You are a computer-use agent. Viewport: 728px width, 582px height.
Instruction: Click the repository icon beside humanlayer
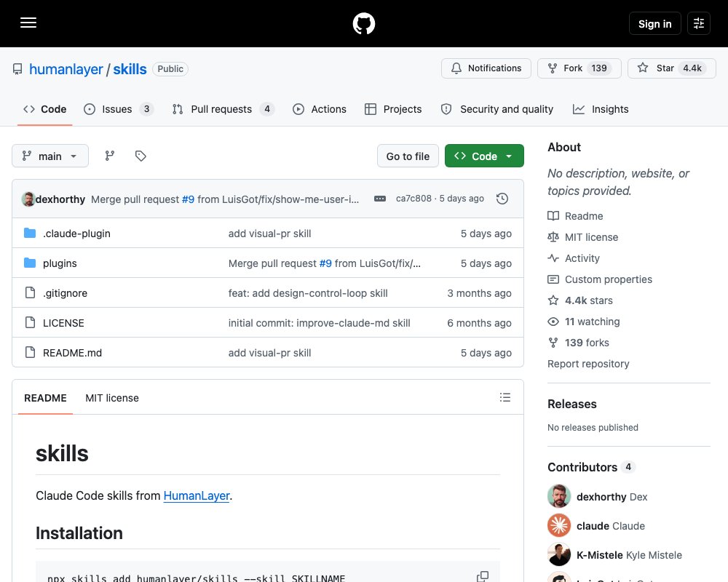pos(17,69)
